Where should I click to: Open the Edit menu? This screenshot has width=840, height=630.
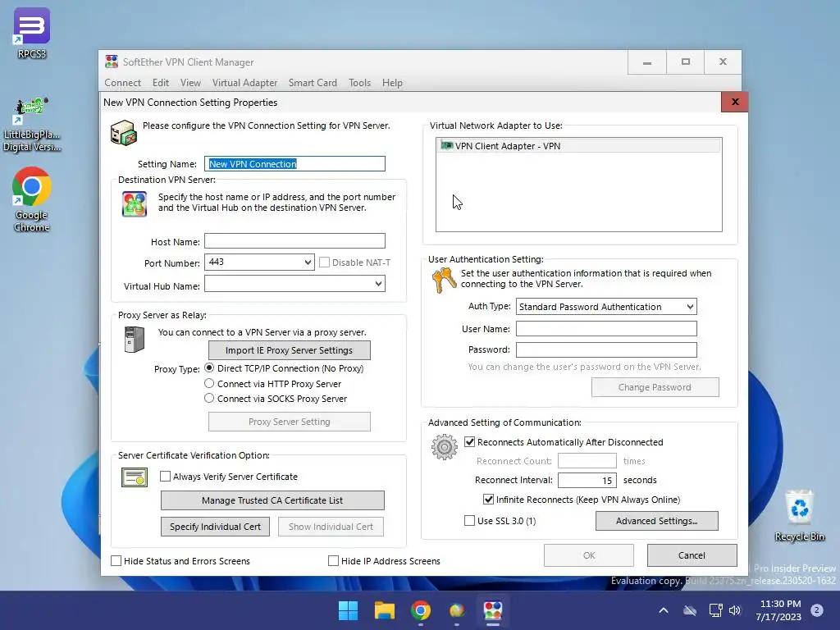pyautogui.click(x=161, y=83)
